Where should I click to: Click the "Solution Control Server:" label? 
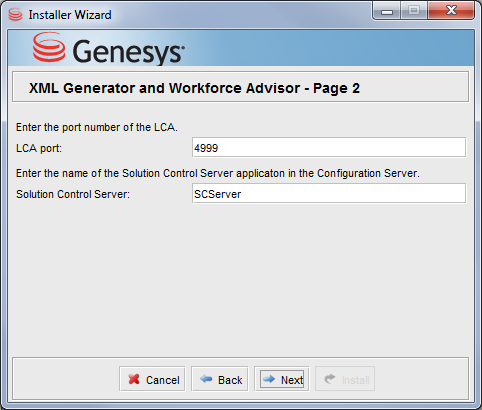pyautogui.click(x=73, y=194)
